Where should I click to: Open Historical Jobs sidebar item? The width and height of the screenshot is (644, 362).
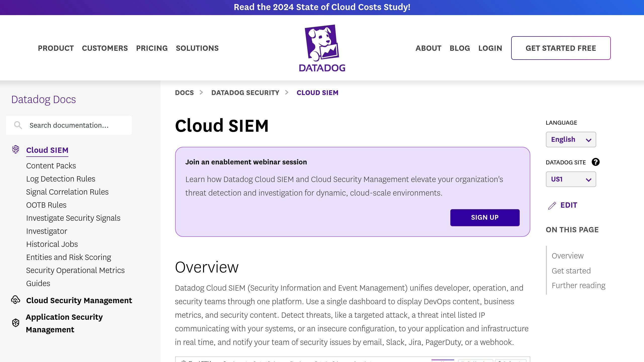click(52, 244)
